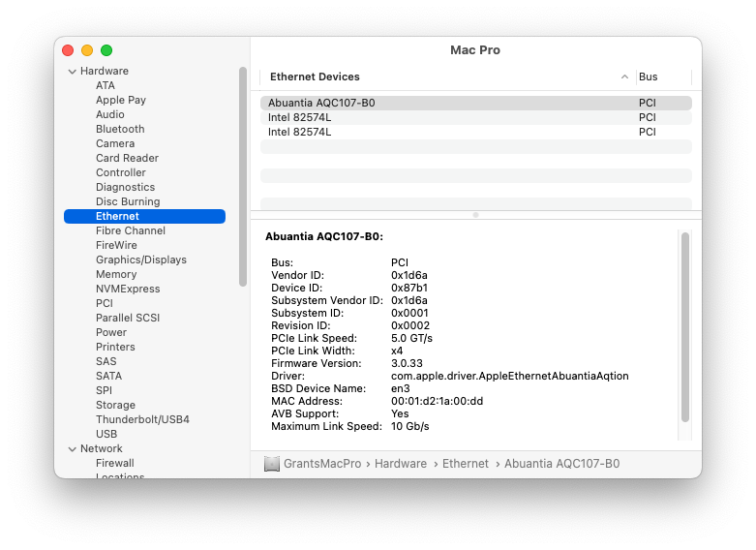This screenshot has width=756, height=550.
Task: Select the second Intel 82574L row
Action: pyautogui.click(x=476, y=132)
